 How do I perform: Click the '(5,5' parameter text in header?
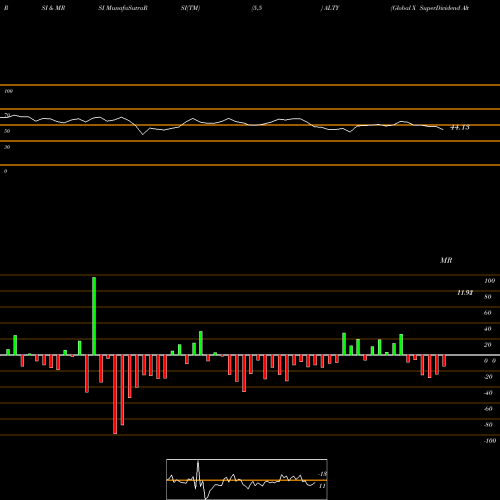pos(257,8)
